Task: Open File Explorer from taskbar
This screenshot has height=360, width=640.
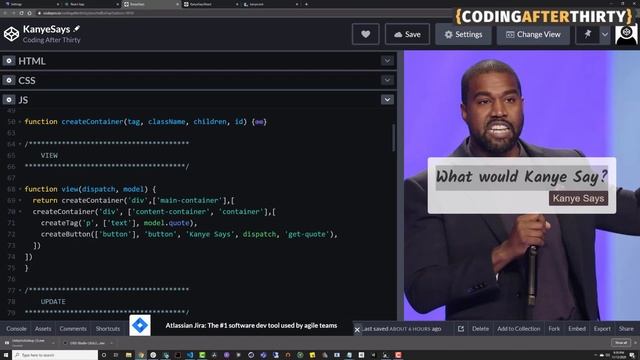Action: pyautogui.click(x=129, y=355)
